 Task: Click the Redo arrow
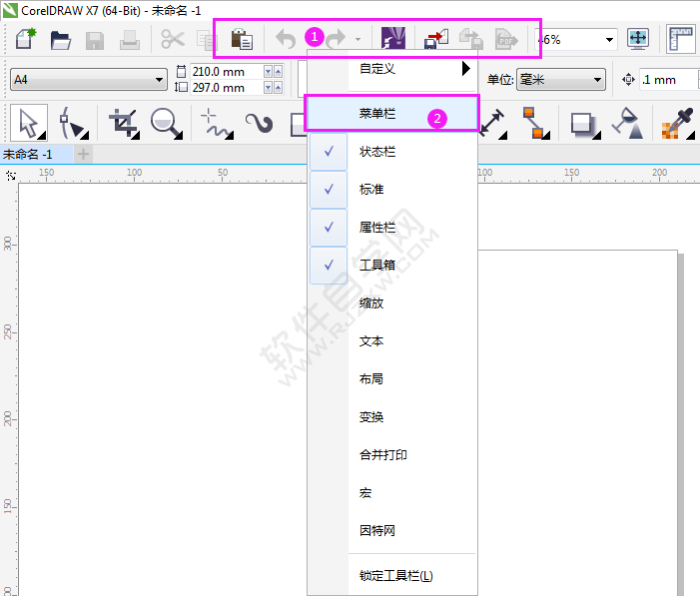[x=336, y=39]
